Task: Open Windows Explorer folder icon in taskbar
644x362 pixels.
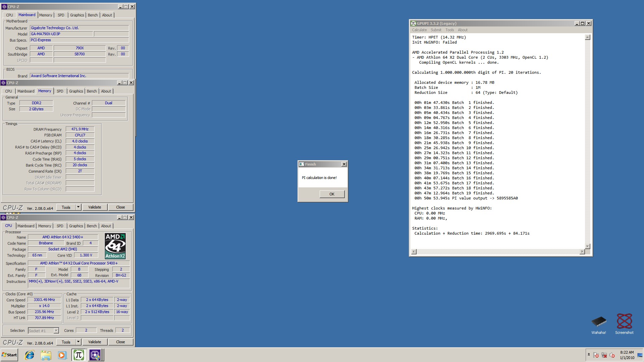Action: (46, 355)
